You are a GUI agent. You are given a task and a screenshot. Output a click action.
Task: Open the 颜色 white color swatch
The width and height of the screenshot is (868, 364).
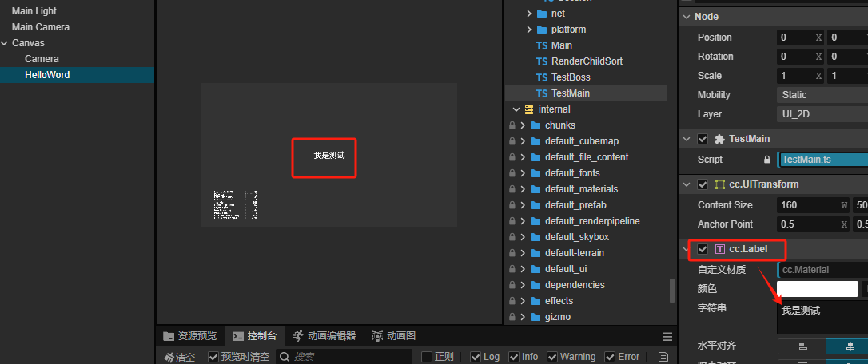[818, 288]
